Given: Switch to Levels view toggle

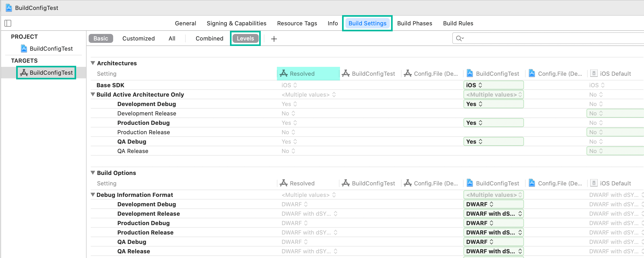Looking at the screenshot, I should coord(245,38).
